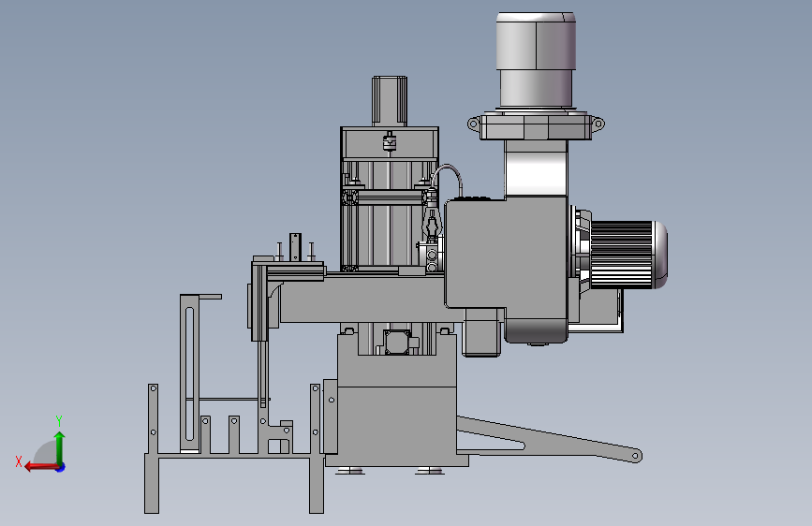Click the red X axis arrow of the triad

click(41, 467)
